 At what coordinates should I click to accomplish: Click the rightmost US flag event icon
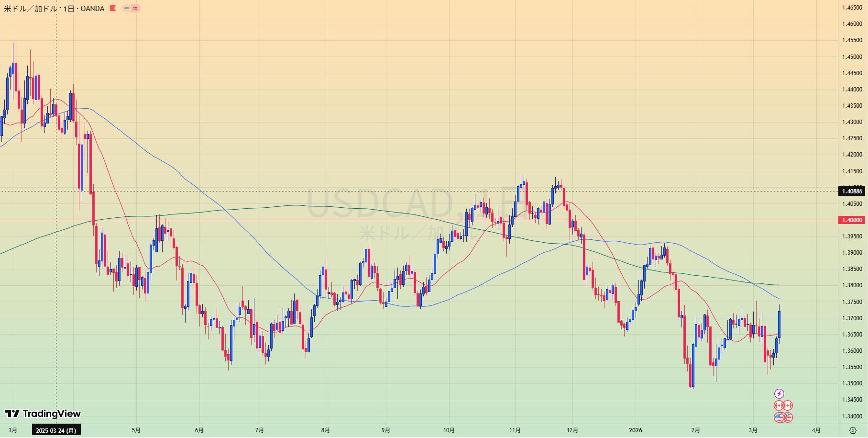(788, 417)
